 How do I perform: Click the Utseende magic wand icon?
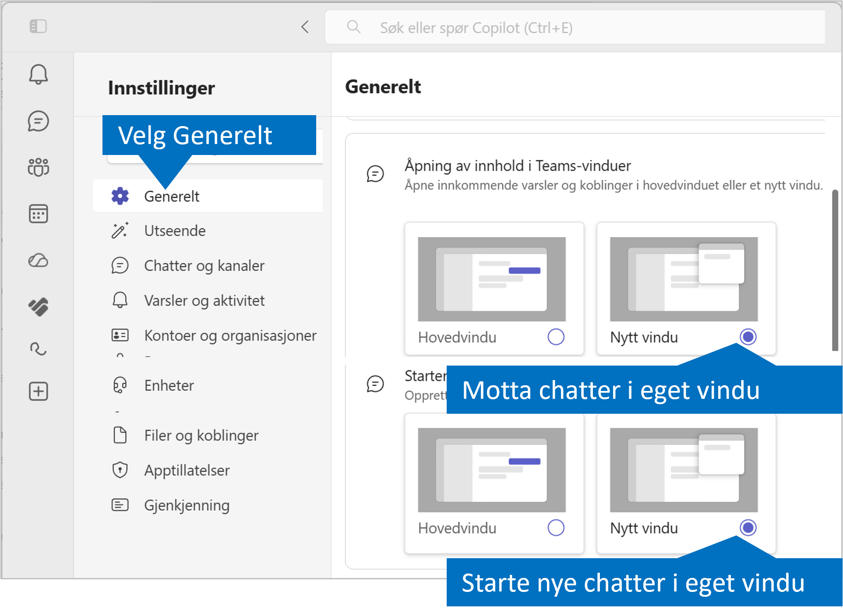point(120,231)
